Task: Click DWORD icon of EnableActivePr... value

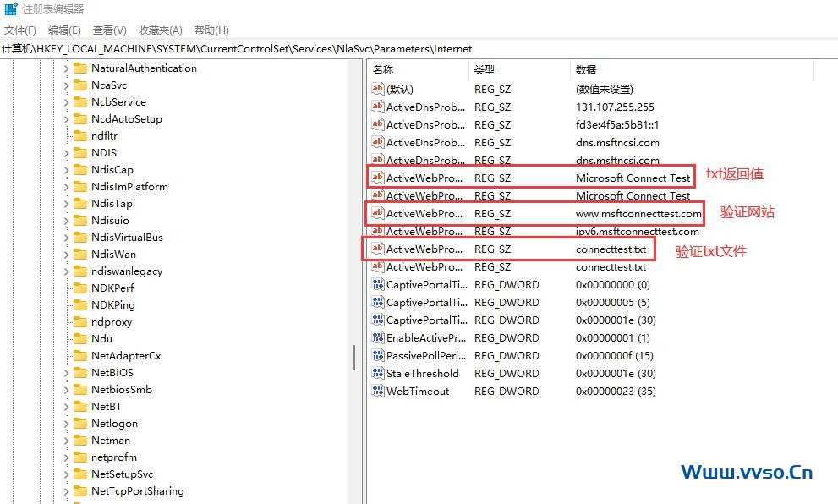Action: coord(378,337)
